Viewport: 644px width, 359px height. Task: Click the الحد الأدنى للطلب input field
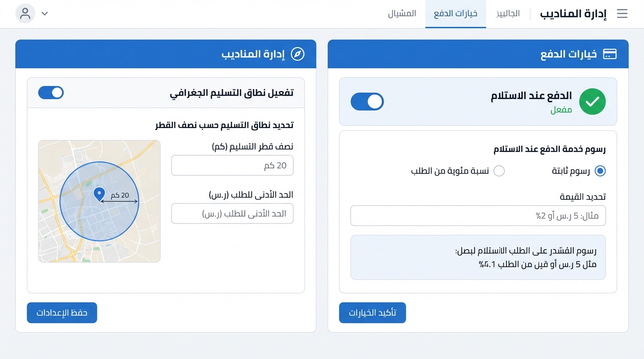[x=232, y=214]
